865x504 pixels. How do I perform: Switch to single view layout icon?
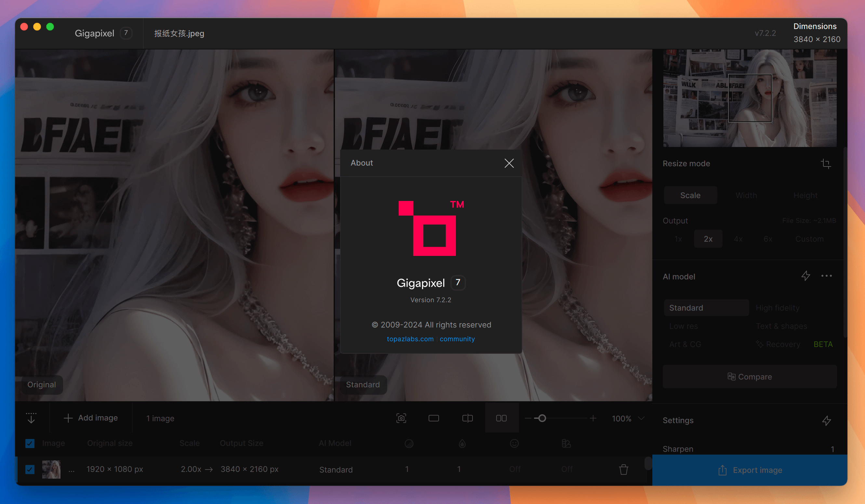(x=434, y=418)
